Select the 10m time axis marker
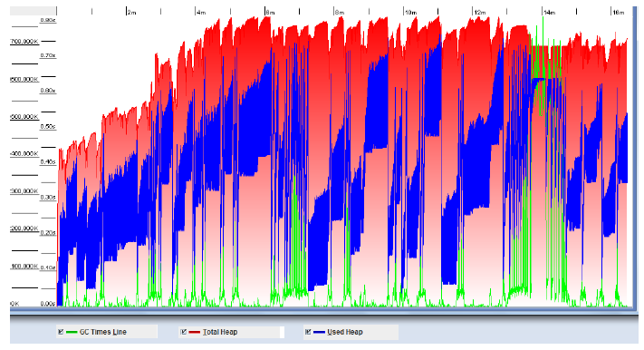644x350 pixels. pos(410,13)
